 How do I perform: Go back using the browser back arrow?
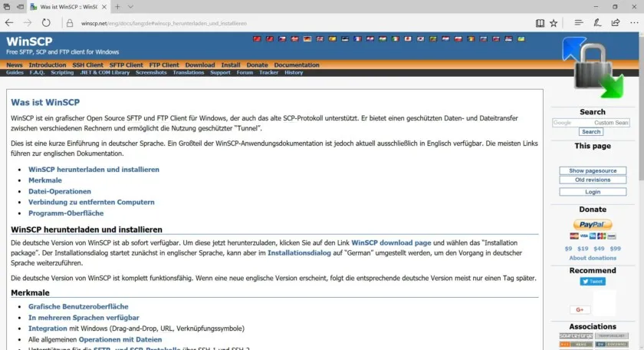click(x=9, y=23)
